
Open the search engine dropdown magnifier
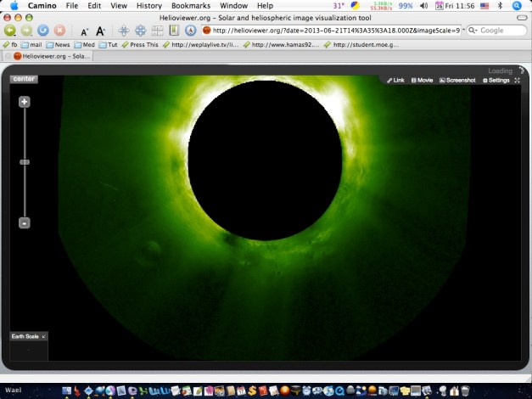tap(473, 31)
